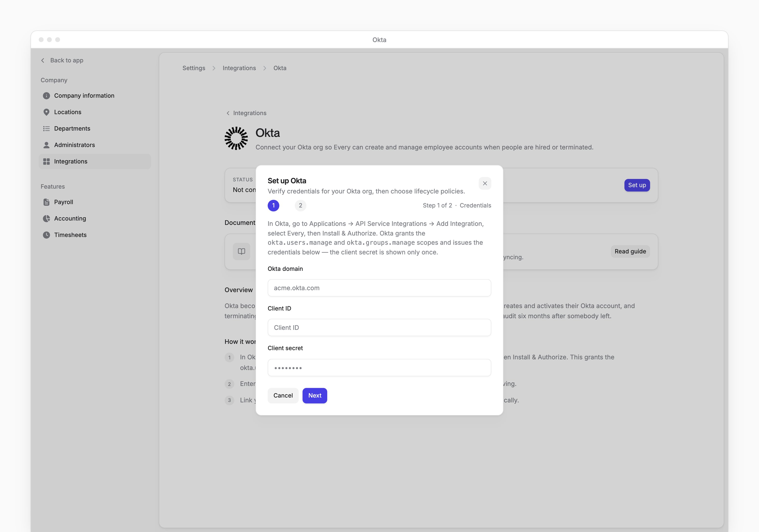
Task: Click the Integrations grid icon
Action: [46, 162]
